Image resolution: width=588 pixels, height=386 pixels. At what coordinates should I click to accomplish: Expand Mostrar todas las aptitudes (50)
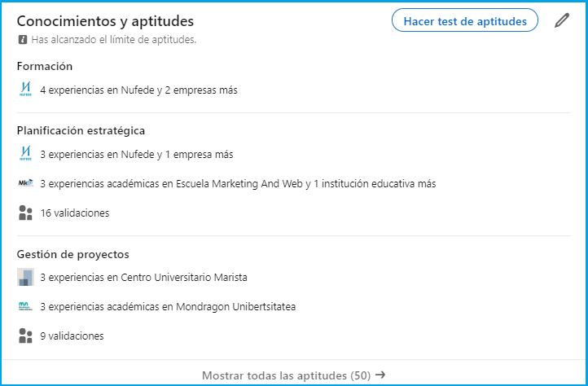[x=293, y=375]
